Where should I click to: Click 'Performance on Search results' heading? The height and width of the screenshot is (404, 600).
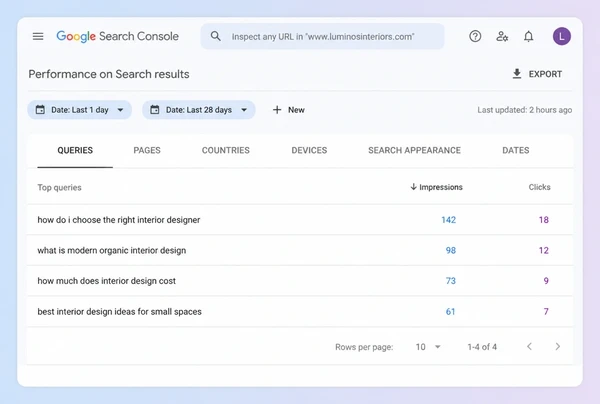[x=109, y=74]
